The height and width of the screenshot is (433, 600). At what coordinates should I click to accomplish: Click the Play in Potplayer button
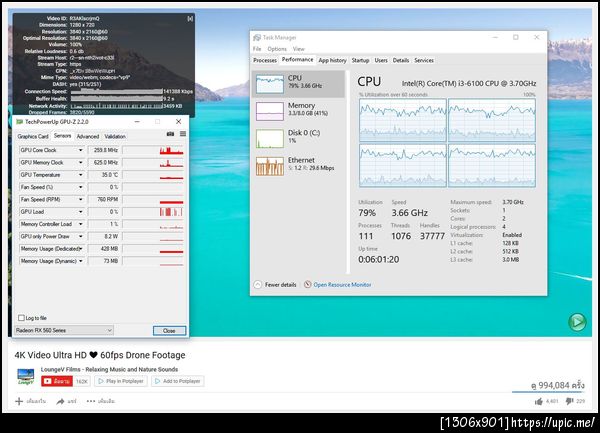(x=121, y=381)
